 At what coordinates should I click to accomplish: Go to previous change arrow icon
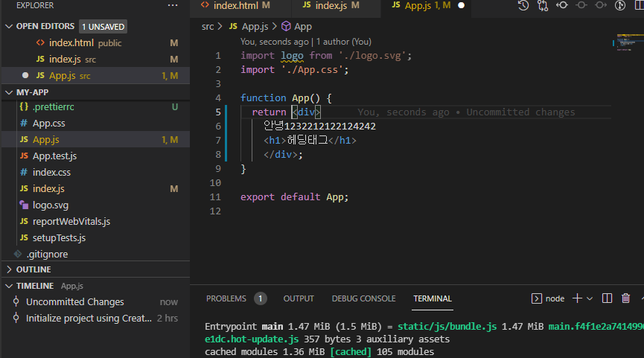(x=561, y=5)
